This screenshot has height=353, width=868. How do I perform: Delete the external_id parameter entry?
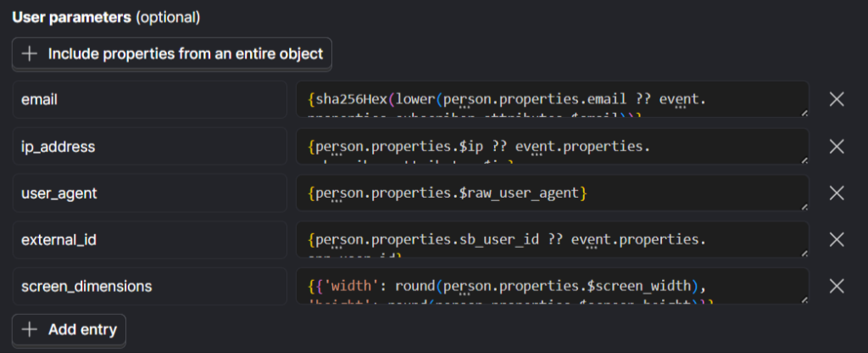coord(836,239)
